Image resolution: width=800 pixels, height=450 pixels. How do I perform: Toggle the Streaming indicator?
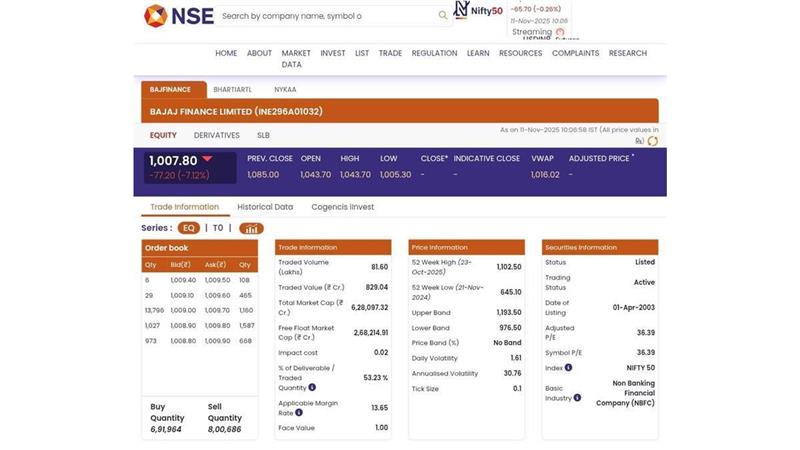560,32
